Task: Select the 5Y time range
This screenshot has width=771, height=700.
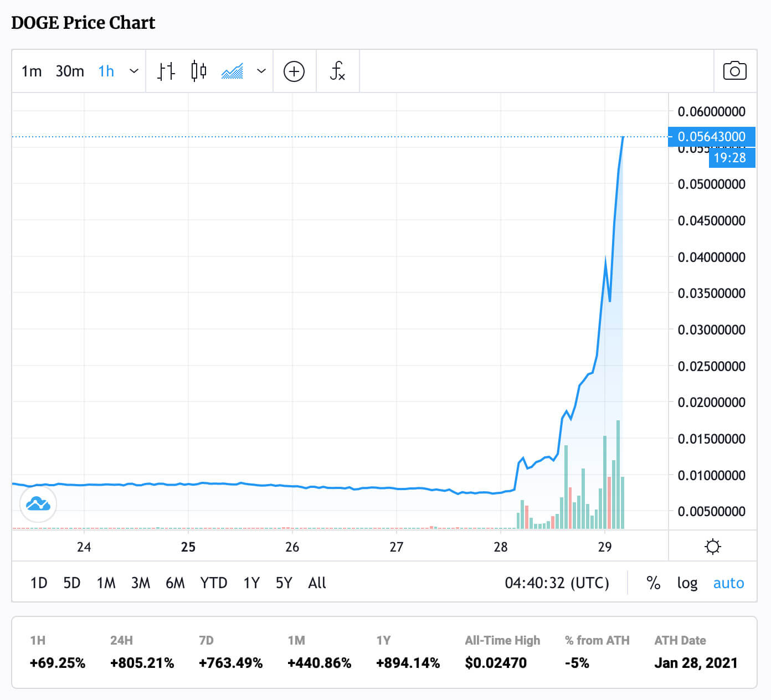Action: (x=284, y=583)
